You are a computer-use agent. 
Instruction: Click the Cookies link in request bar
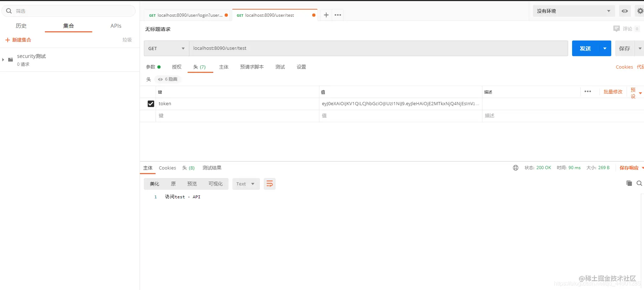[x=624, y=67]
